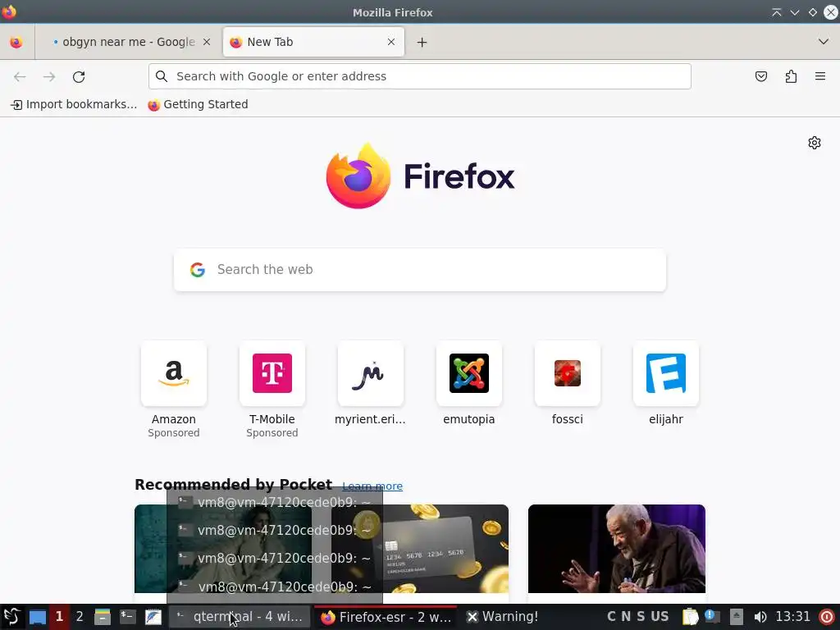This screenshot has height=630, width=840.
Task: Open the volume speaker tray icon
Action: tap(760, 617)
